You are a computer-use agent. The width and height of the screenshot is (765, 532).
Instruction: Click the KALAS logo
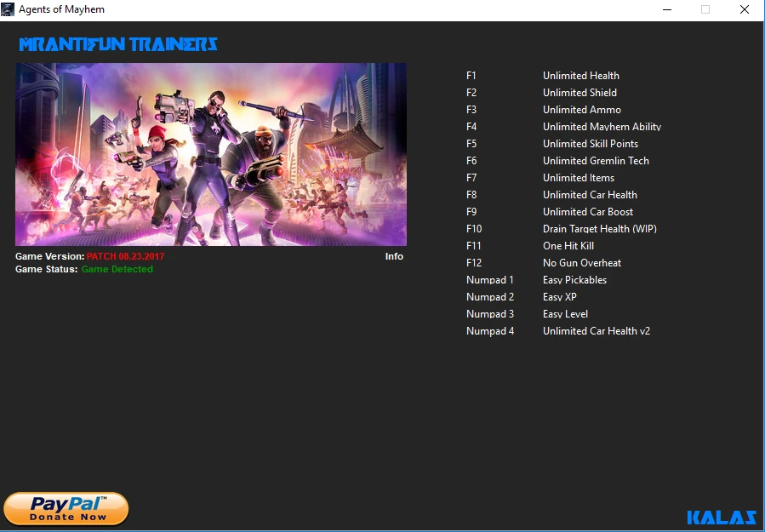click(x=720, y=516)
